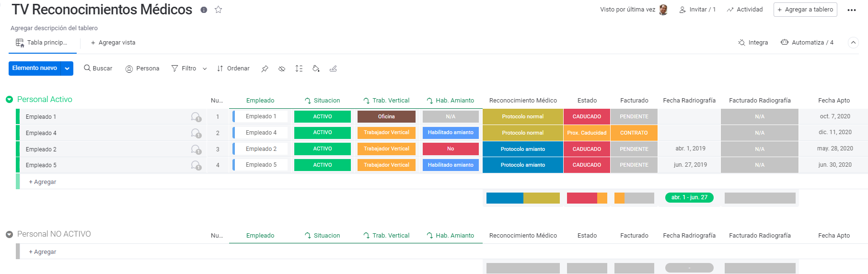
Task: Switch to the Tabla principal tab
Action: [x=42, y=43]
